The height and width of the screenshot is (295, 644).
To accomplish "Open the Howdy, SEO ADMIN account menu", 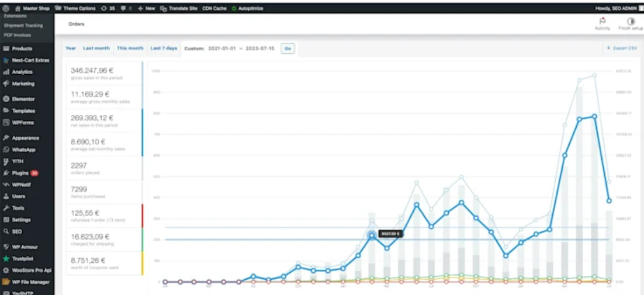I will [x=614, y=9].
